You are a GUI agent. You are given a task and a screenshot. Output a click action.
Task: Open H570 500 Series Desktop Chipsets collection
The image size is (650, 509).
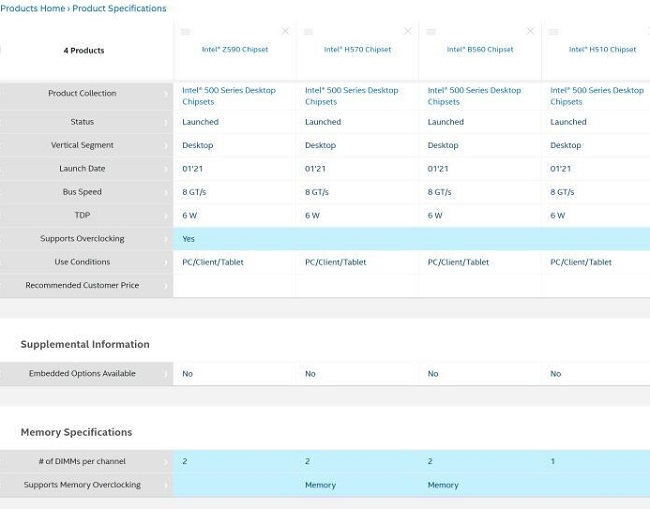(352, 96)
